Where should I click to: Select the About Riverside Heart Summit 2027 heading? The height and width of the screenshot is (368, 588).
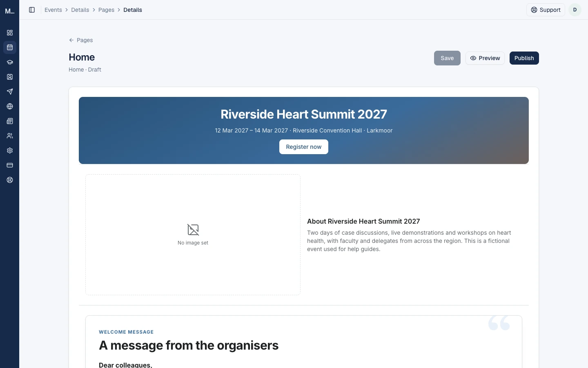coord(363,221)
